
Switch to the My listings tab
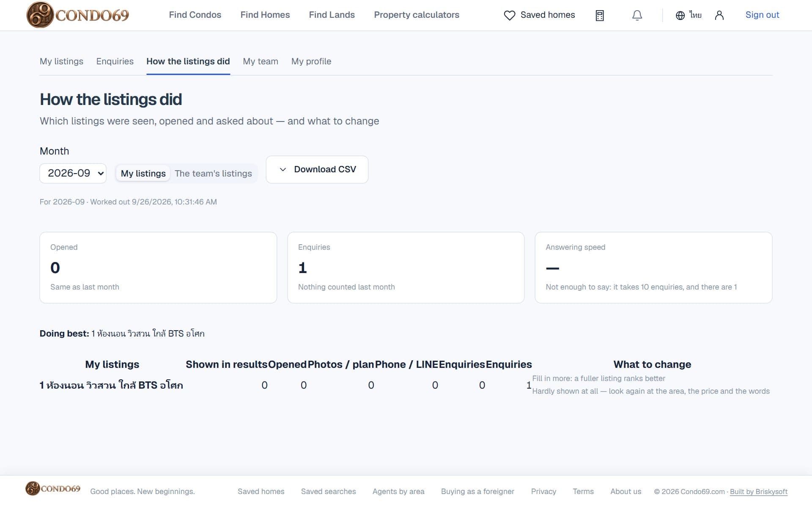[61, 61]
